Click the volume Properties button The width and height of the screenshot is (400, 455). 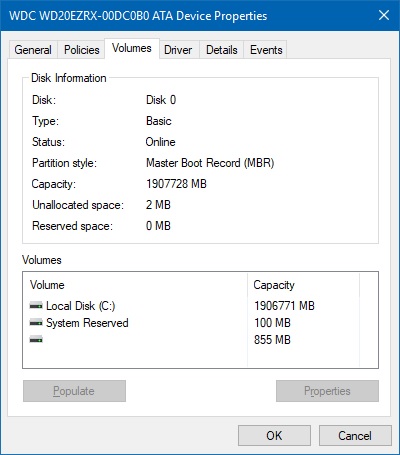[x=327, y=391]
